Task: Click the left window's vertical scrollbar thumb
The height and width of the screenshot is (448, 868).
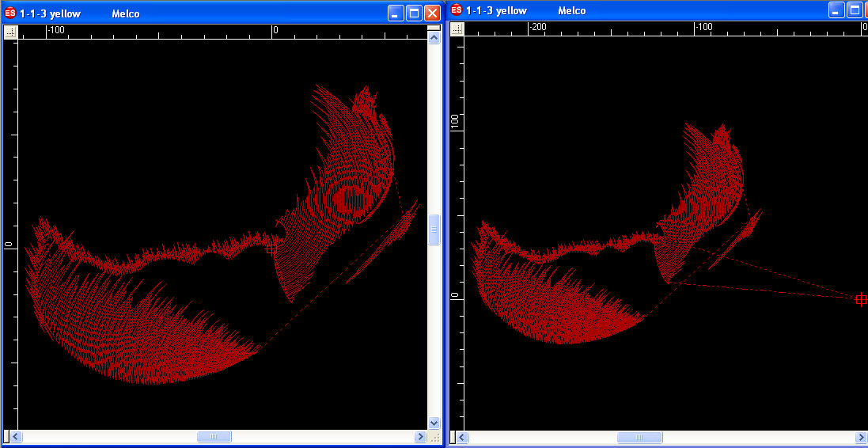Action: click(434, 230)
